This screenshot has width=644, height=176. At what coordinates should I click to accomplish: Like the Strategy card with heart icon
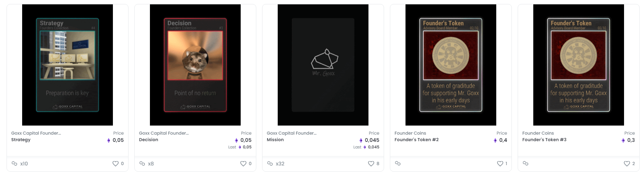(x=115, y=164)
